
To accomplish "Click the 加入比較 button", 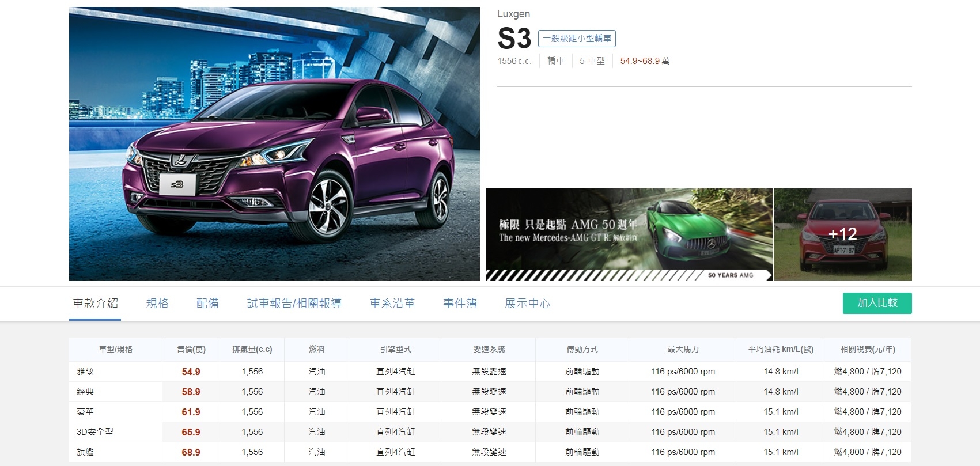I will pos(877,303).
